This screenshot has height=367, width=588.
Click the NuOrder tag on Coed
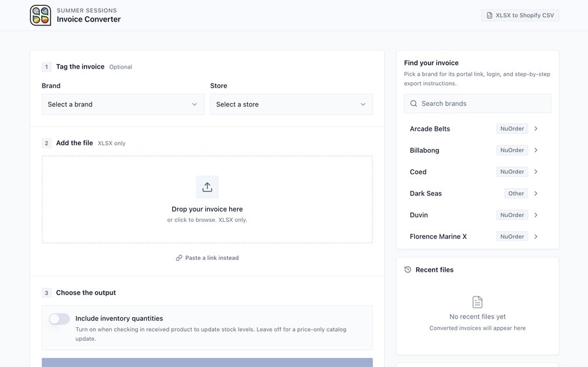512,172
